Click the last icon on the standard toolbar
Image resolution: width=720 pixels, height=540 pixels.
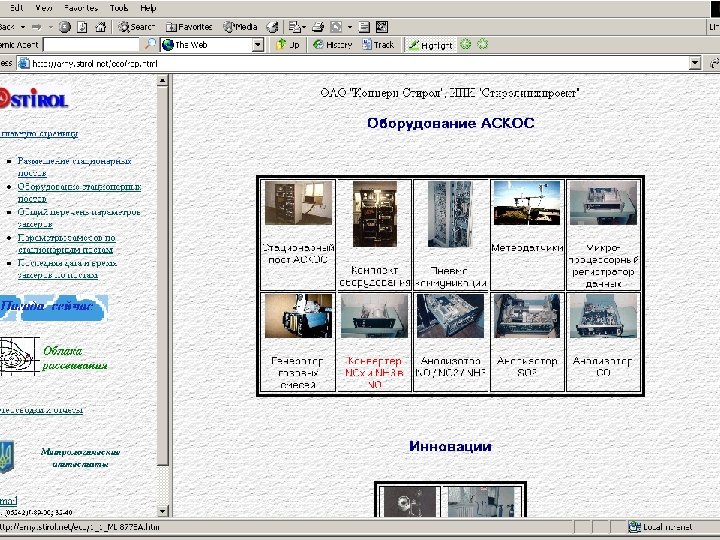coord(382,27)
